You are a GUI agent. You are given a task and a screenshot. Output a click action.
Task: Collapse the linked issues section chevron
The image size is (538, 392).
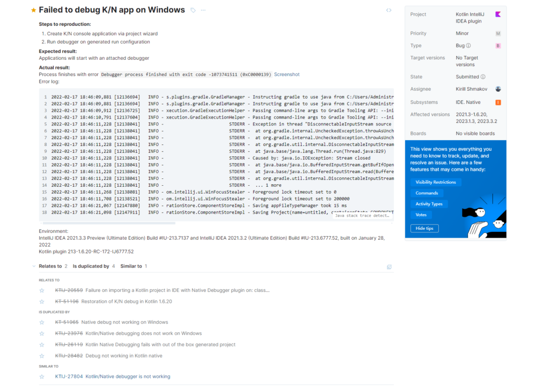(34, 266)
